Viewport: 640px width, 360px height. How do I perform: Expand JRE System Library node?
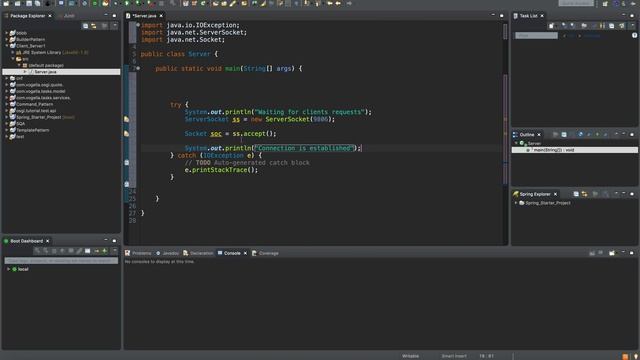click(x=13, y=52)
